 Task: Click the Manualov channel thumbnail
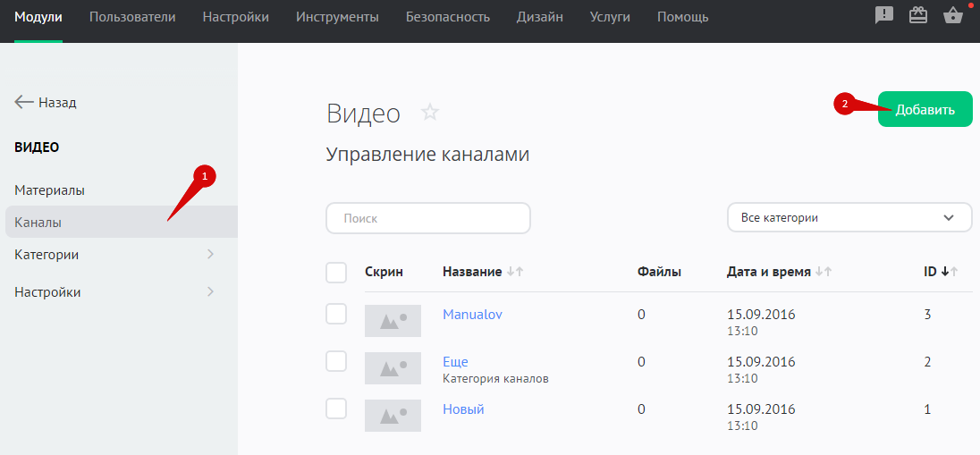(393, 321)
